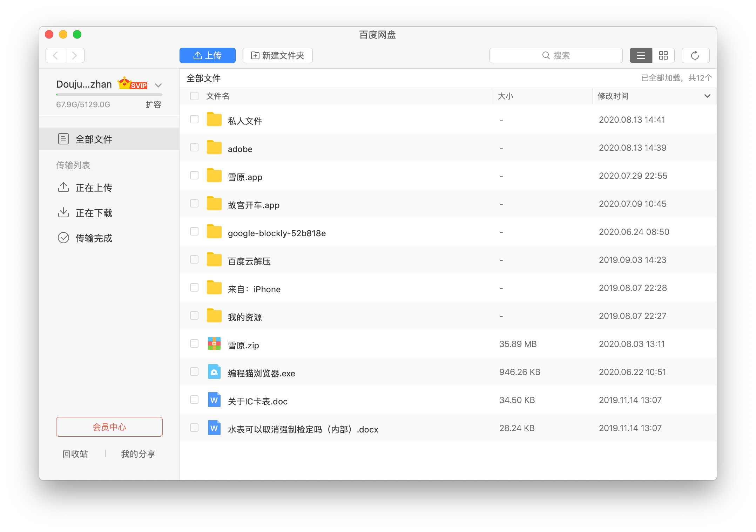Check the box for 来自：iPhone
Image resolution: width=756 pixels, height=532 pixels.
tap(194, 288)
